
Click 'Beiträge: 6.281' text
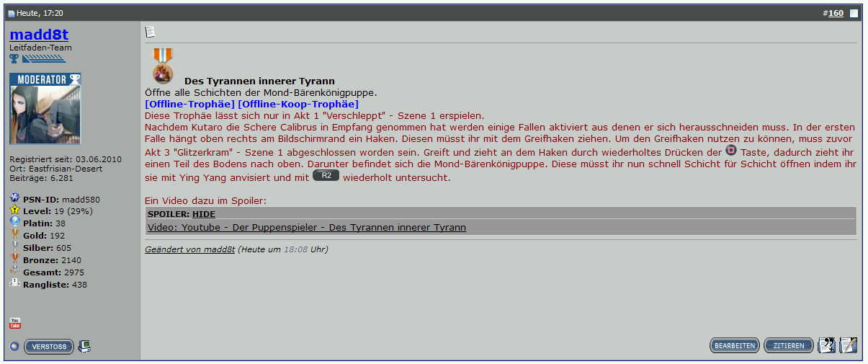(42, 177)
